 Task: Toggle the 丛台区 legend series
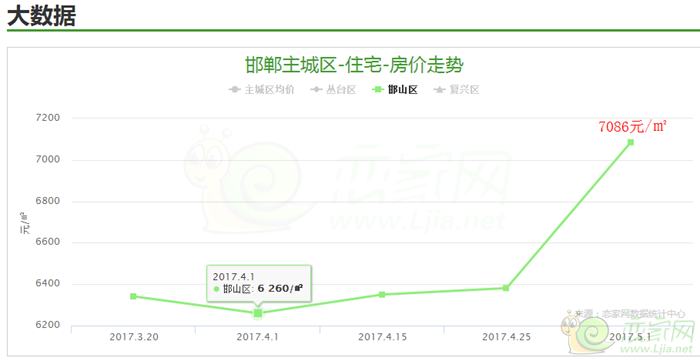pos(333,90)
